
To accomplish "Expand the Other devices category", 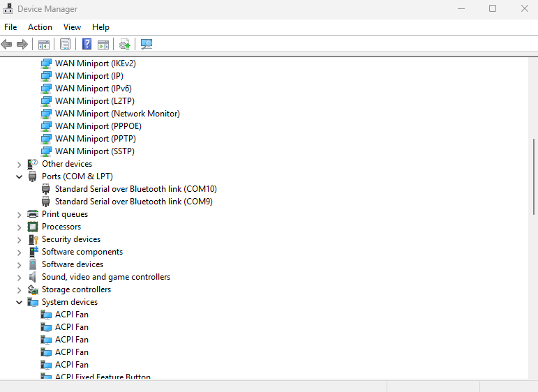I will coord(20,165).
